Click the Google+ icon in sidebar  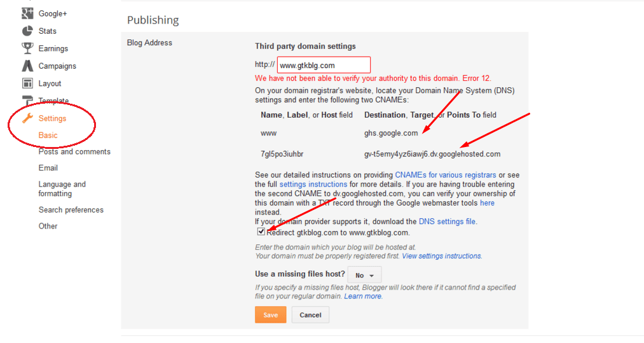pyautogui.click(x=27, y=13)
